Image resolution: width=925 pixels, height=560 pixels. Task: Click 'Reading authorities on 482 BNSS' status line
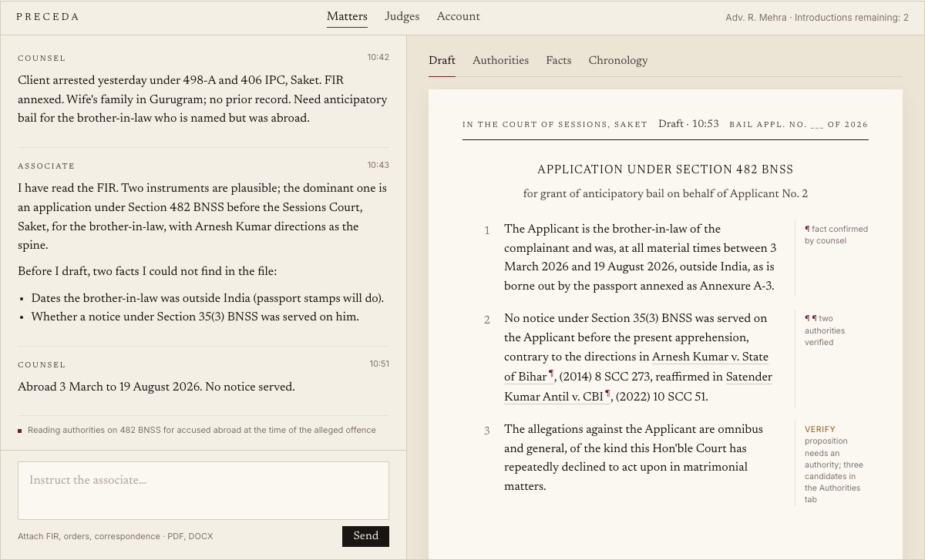point(202,431)
